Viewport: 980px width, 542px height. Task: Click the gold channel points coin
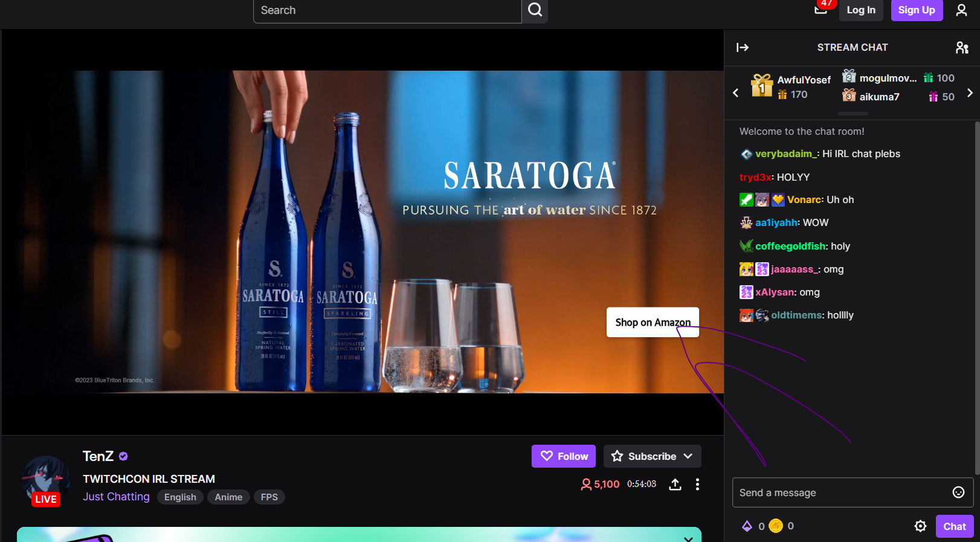point(776,526)
